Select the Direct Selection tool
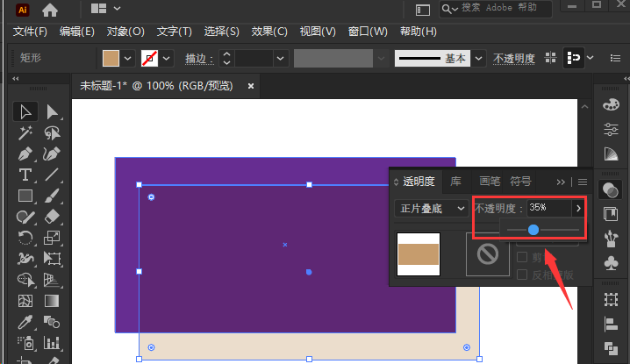630x364 pixels. click(x=53, y=111)
